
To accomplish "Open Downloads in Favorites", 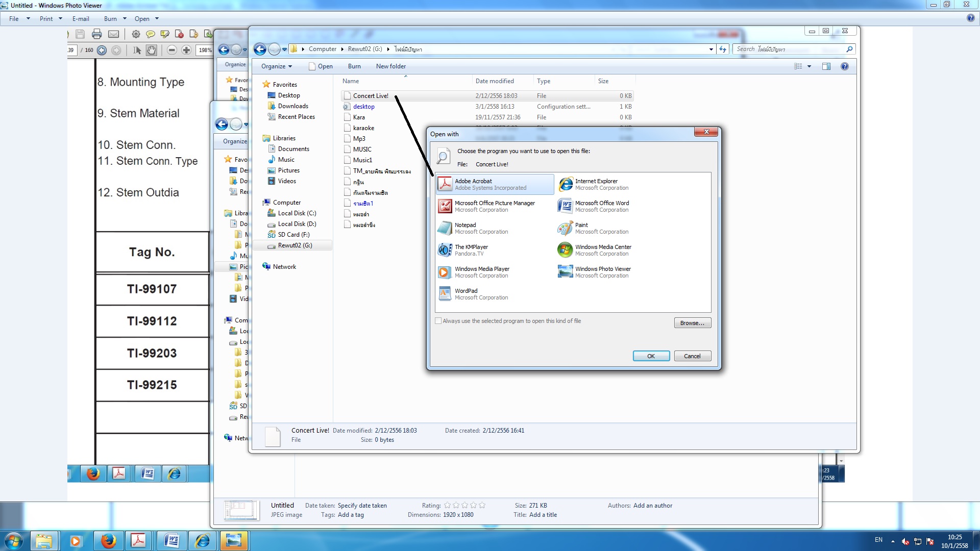I will (x=293, y=106).
